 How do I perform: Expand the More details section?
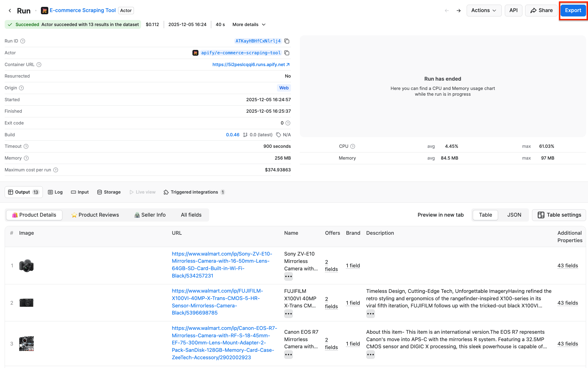pyautogui.click(x=248, y=24)
